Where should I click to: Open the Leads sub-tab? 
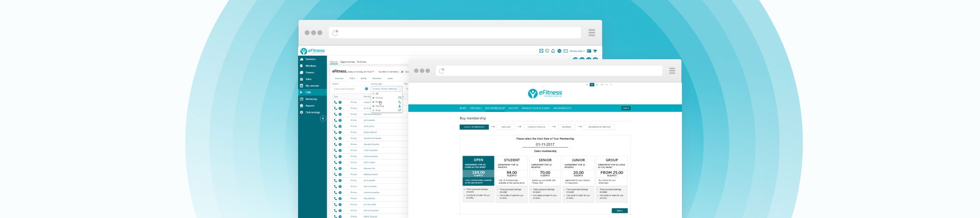point(390,79)
